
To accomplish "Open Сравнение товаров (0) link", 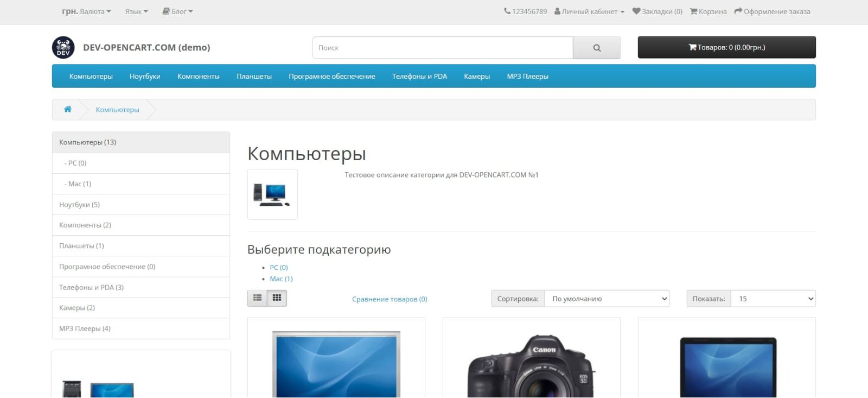I will tap(390, 299).
